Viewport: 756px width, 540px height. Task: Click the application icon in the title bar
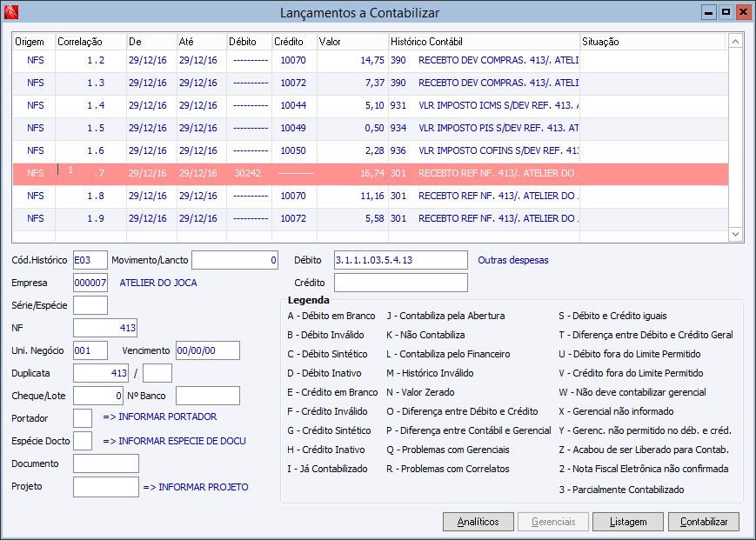(11, 12)
